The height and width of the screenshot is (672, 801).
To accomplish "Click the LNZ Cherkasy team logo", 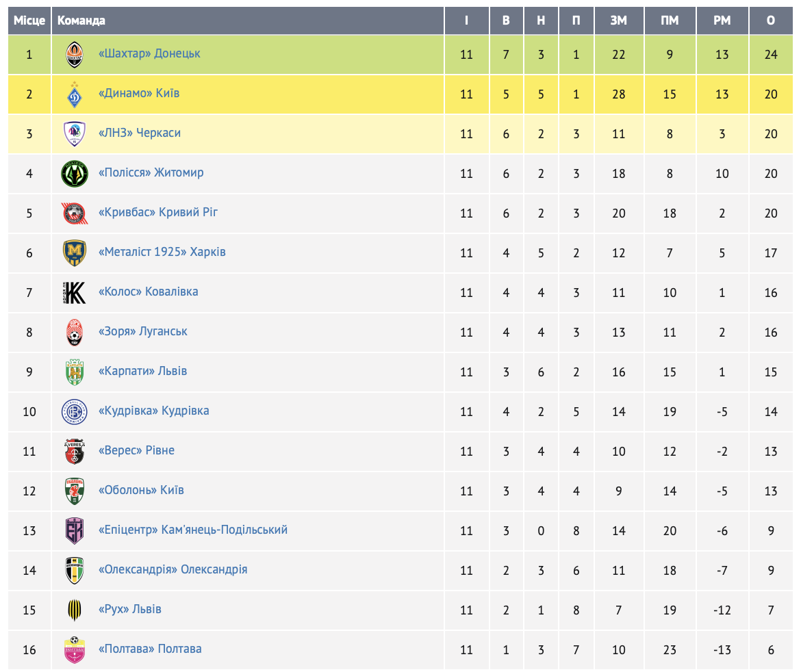I will tap(74, 133).
